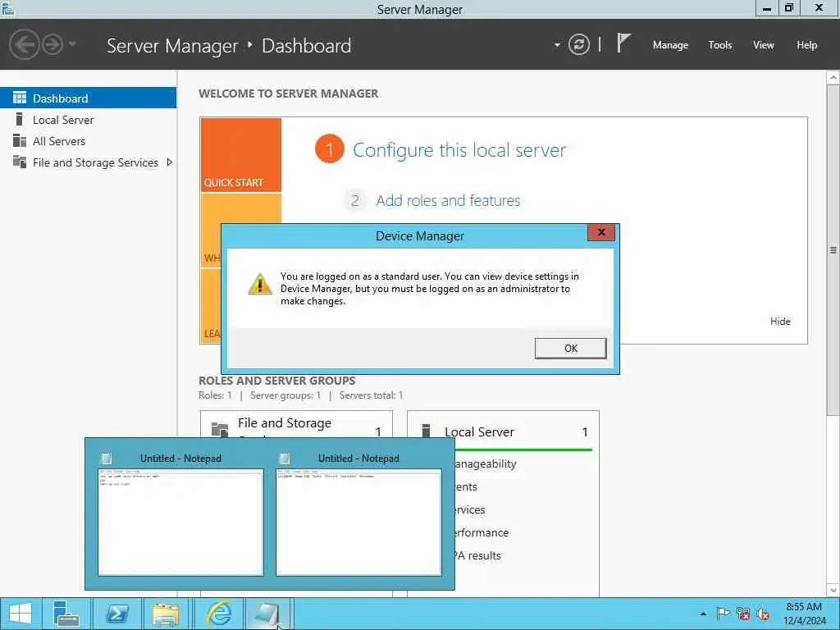Click the dashboard vertical scrollbar thumb
Screen dimensions: 840x630
coord(833,249)
